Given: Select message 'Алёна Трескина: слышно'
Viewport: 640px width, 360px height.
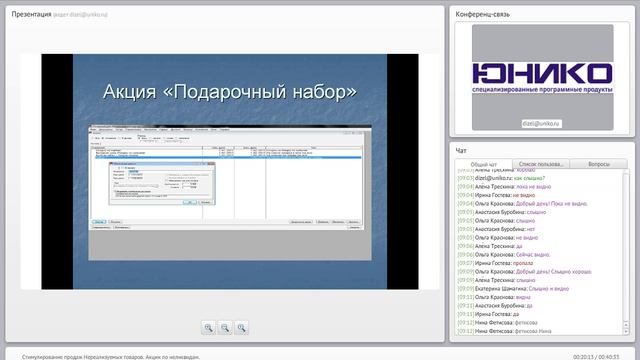Looking at the screenshot, I should click(496, 280).
